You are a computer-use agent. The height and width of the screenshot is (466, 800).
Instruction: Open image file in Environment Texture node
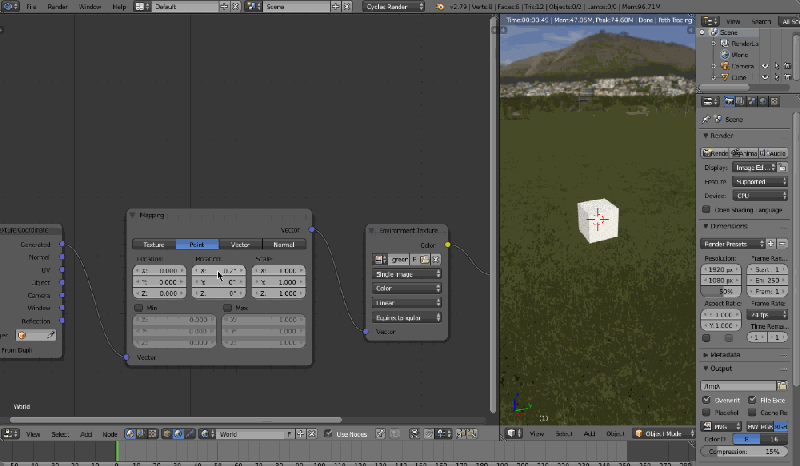coord(424,259)
